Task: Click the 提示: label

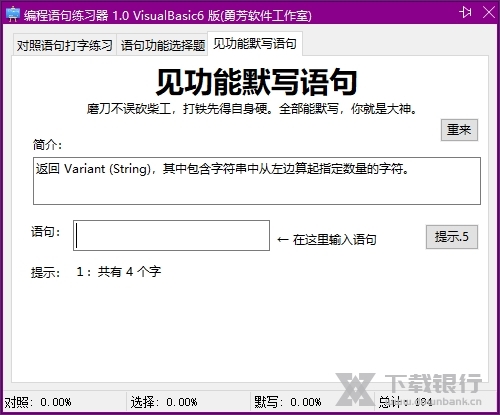Action: tap(46, 272)
